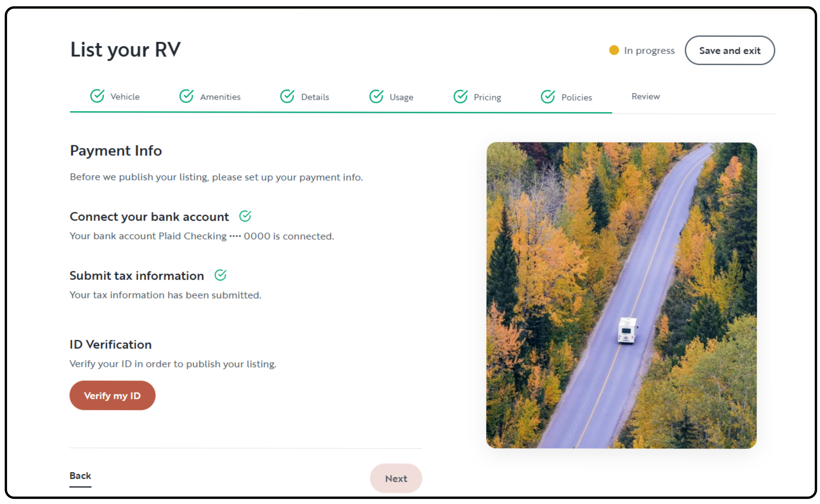Click the Amenities step checkmark icon
The image size is (820, 504).
click(186, 96)
